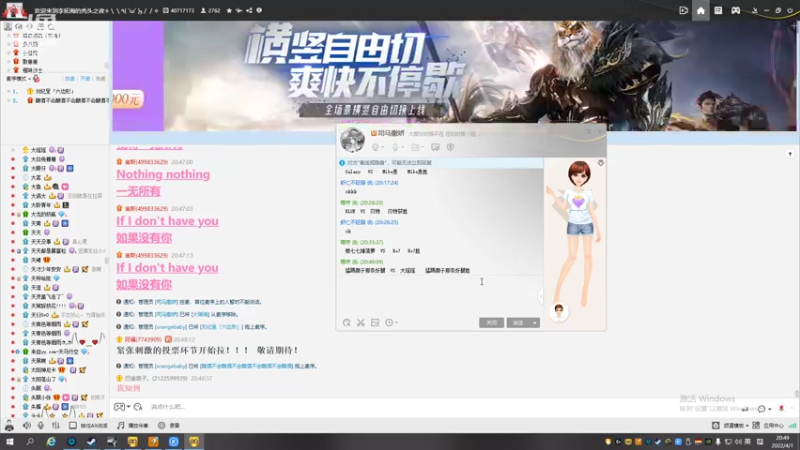
Task: Click the Nothing nothing lyric message
Action: [x=163, y=174]
